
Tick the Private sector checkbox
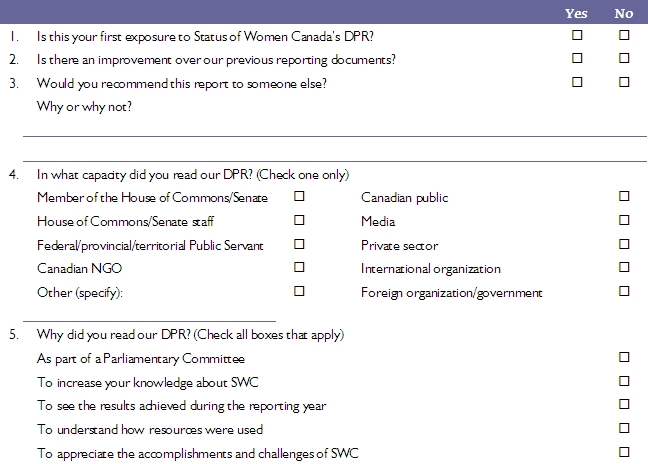[x=624, y=244]
